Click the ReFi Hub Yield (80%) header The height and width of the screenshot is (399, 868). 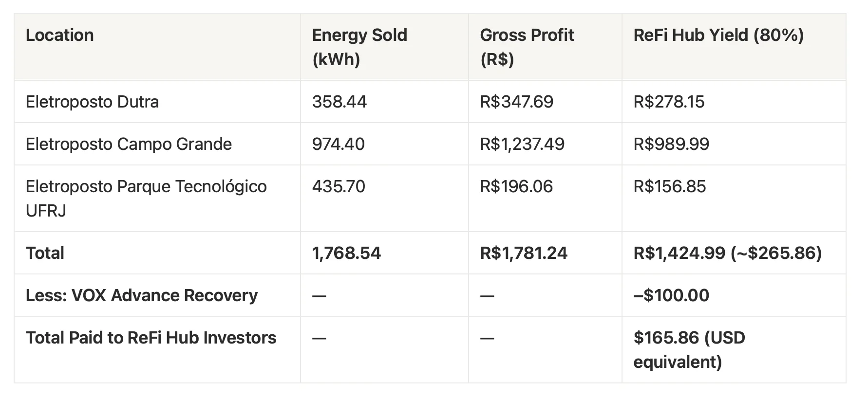[x=718, y=36]
